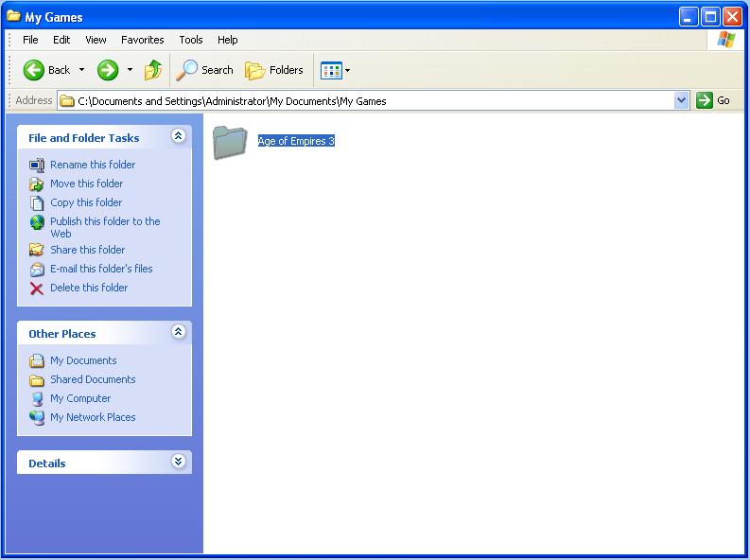Image resolution: width=750 pixels, height=560 pixels.
Task: Click the Other Places heading
Action: tap(62, 334)
